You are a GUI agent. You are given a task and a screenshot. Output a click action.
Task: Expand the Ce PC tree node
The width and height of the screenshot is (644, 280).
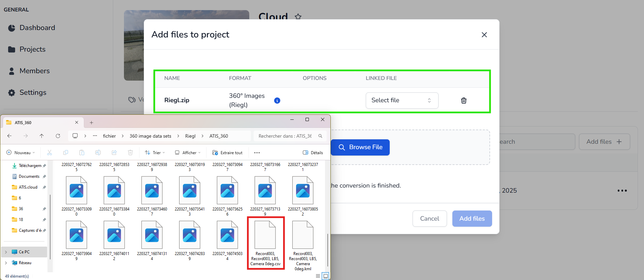point(6,252)
